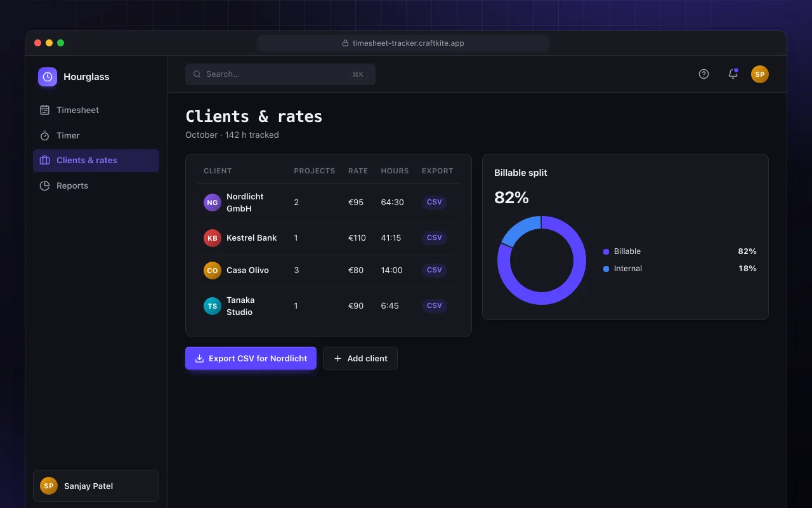Click the 14:00 hours value

point(392,271)
